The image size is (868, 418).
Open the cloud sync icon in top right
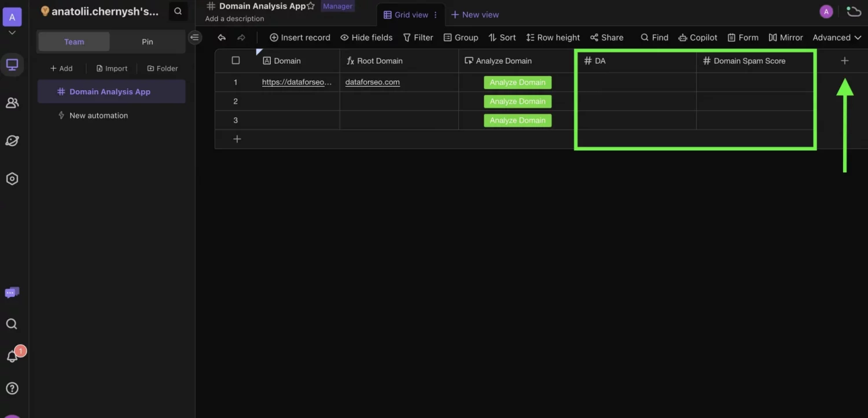pos(854,11)
